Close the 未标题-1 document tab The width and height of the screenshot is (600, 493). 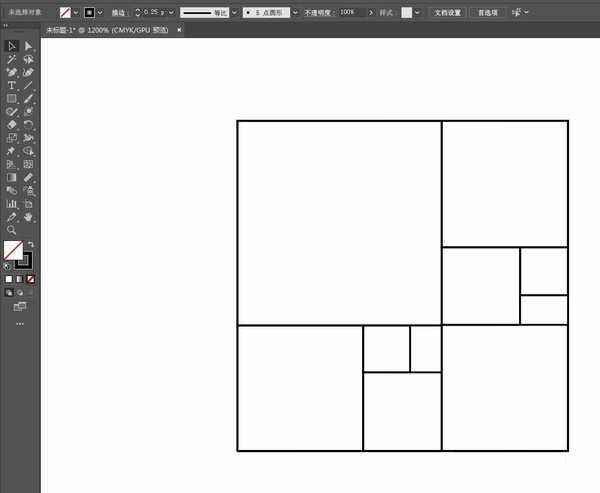(x=179, y=31)
